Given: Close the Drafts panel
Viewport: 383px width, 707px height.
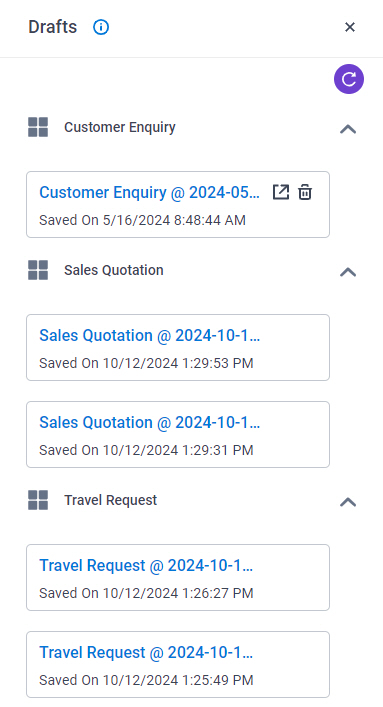Looking at the screenshot, I should tap(350, 27).
